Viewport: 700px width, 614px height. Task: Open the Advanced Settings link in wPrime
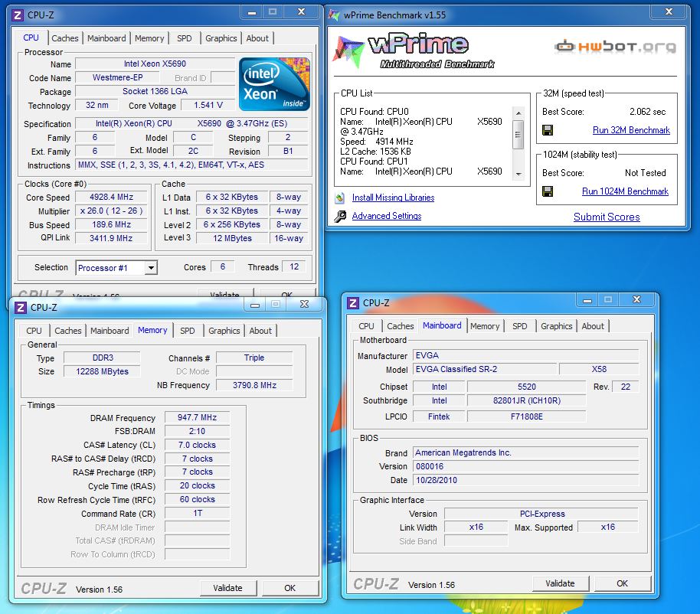(387, 216)
